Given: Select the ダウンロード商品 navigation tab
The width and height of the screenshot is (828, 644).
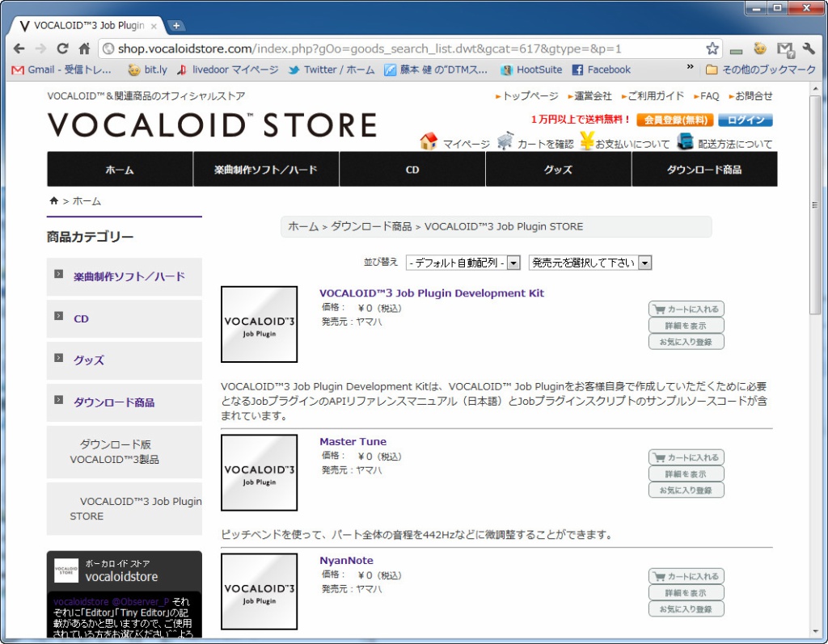Looking at the screenshot, I should (x=704, y=170).
